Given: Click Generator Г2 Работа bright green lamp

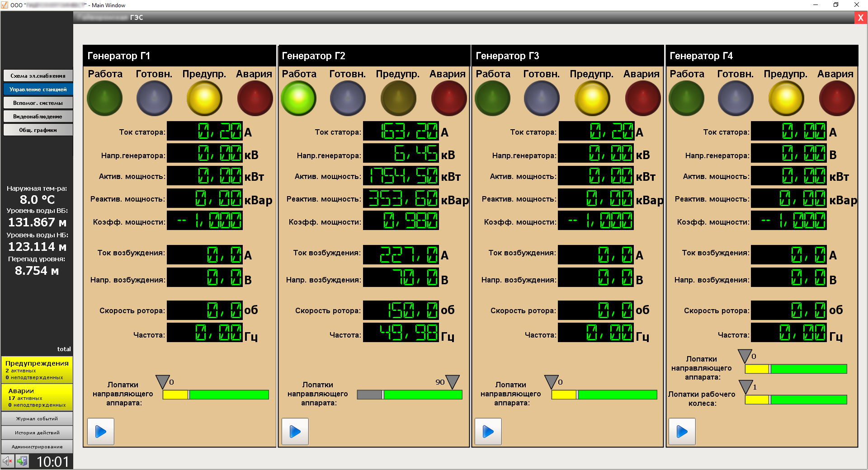Looking at the screenshot, I should click(x=298, y=98).
